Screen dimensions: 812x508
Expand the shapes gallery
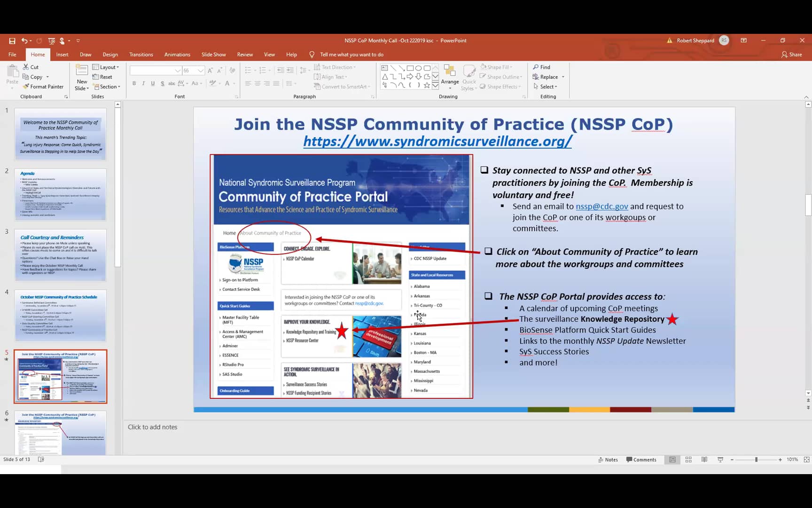click(436, 86)
